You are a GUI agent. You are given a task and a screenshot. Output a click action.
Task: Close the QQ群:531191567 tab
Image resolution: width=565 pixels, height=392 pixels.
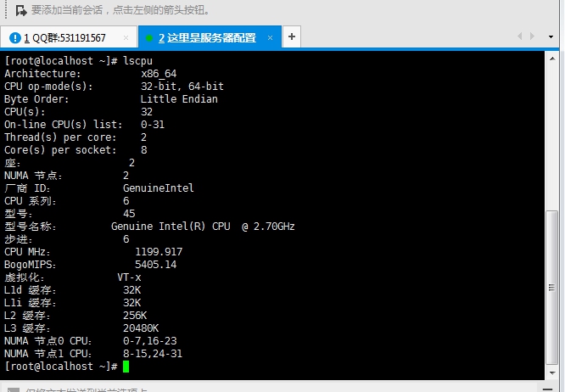[126, 37]
